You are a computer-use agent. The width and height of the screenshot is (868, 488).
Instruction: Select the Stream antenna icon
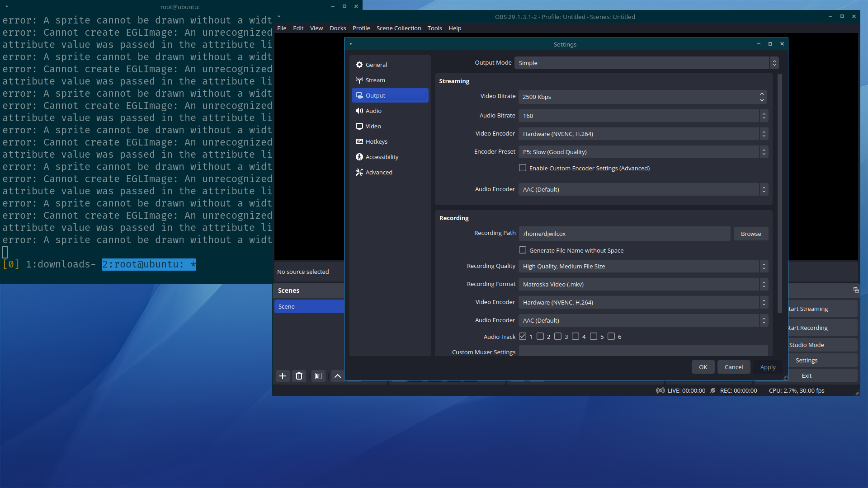click(359, 80)
